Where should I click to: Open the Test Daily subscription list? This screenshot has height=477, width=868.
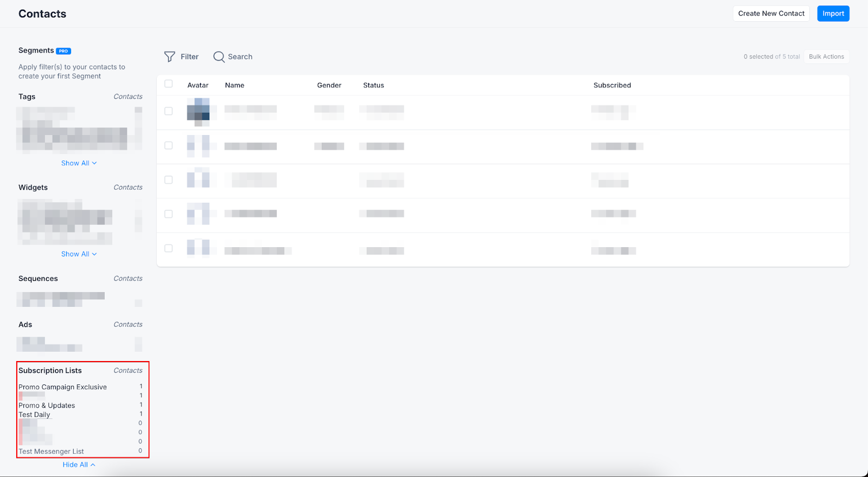pyautogui.click(x=34, y=415)
